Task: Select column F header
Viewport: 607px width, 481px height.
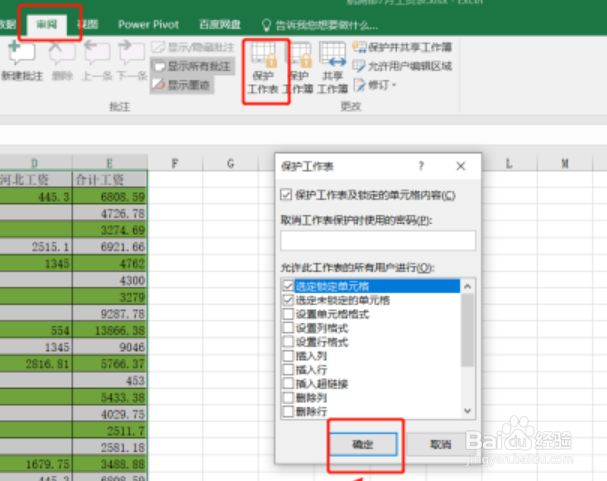Action: 175,163
